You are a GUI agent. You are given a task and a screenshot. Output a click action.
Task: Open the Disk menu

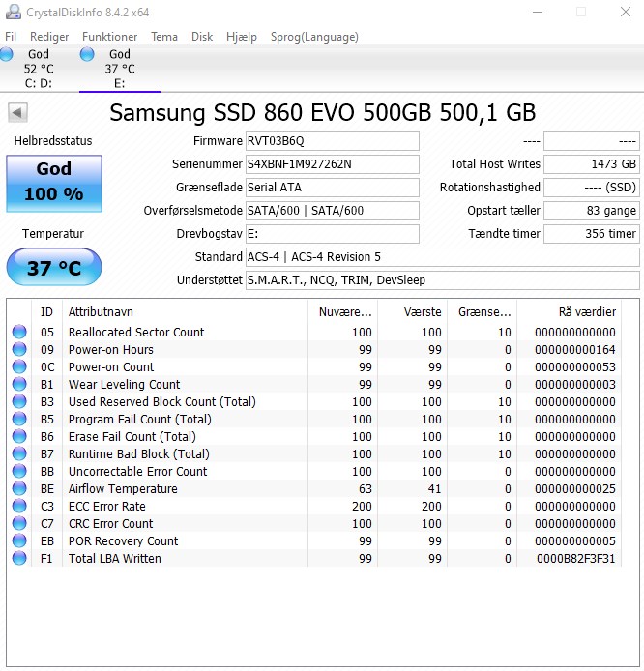[x=202, y=37]
